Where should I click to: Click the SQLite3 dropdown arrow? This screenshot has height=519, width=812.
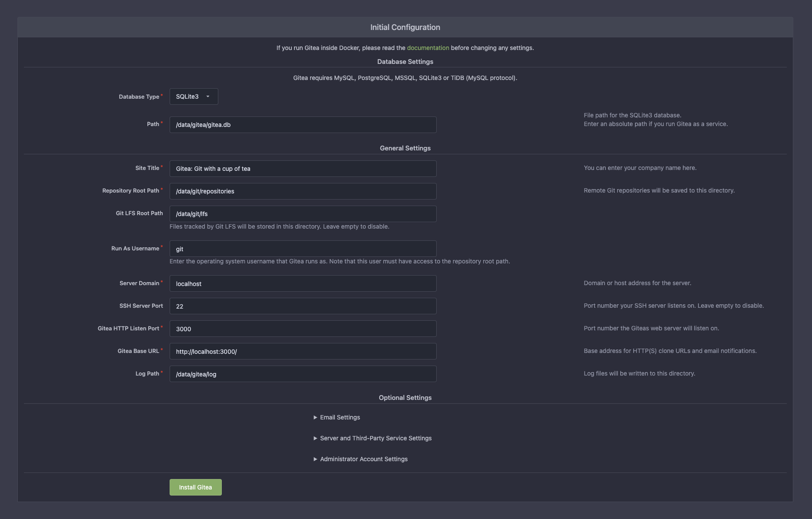pos(208,96)
